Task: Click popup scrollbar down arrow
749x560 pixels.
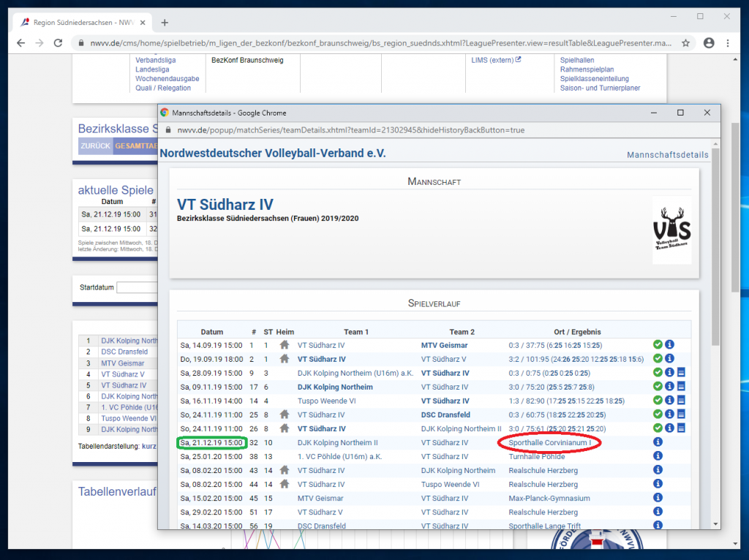Action: [x=715, y=523]
